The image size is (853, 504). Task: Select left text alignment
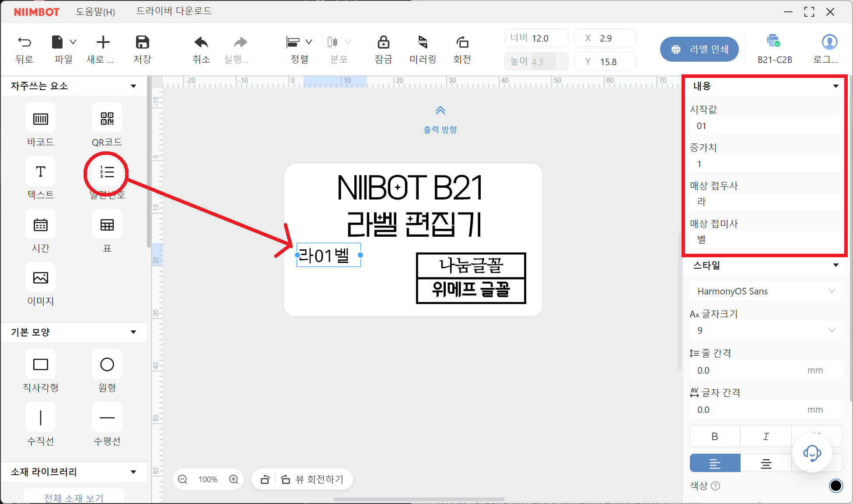click(715, 463)
